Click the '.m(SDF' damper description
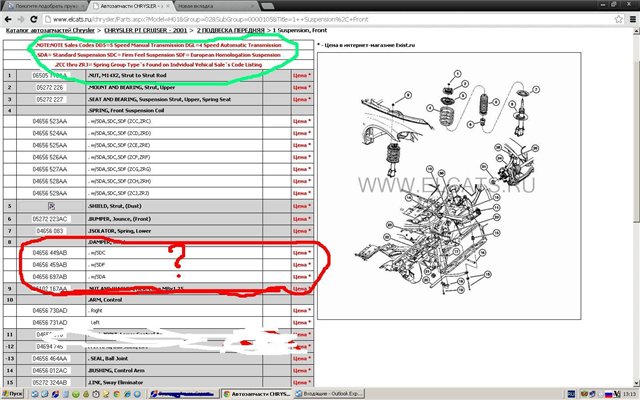 pyautogui.click(x=96, y=265)
